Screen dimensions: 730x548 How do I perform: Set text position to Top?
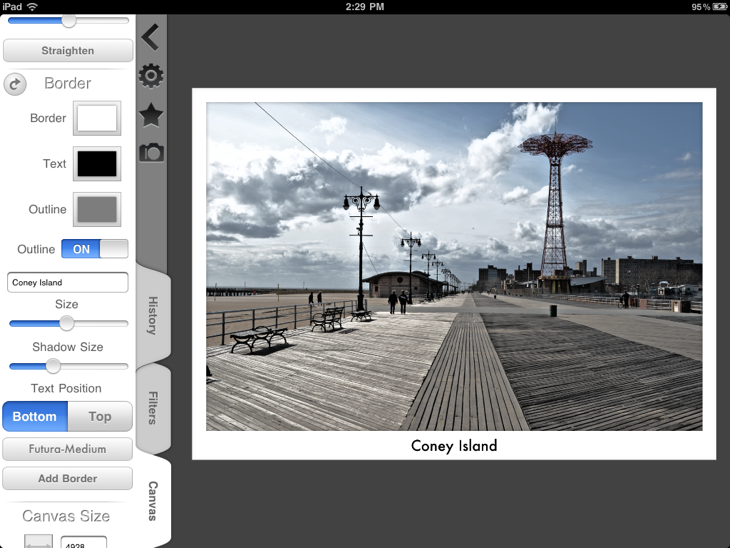point(100,417)
